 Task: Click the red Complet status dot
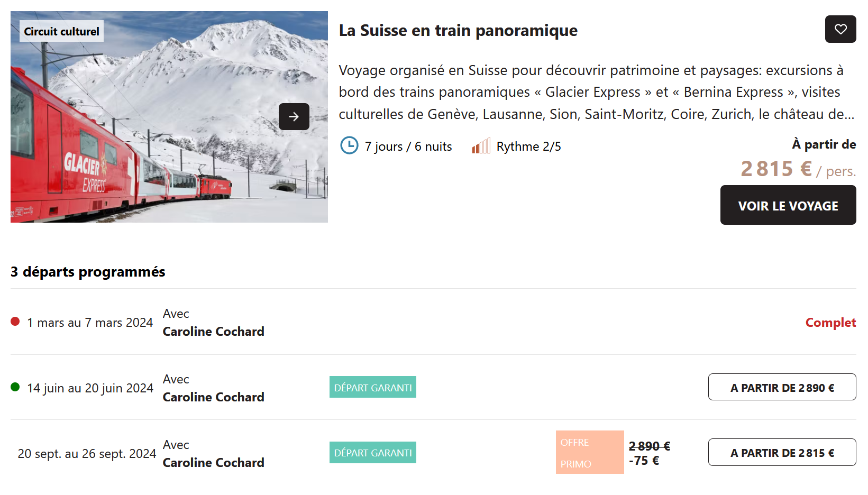point(15,322)
